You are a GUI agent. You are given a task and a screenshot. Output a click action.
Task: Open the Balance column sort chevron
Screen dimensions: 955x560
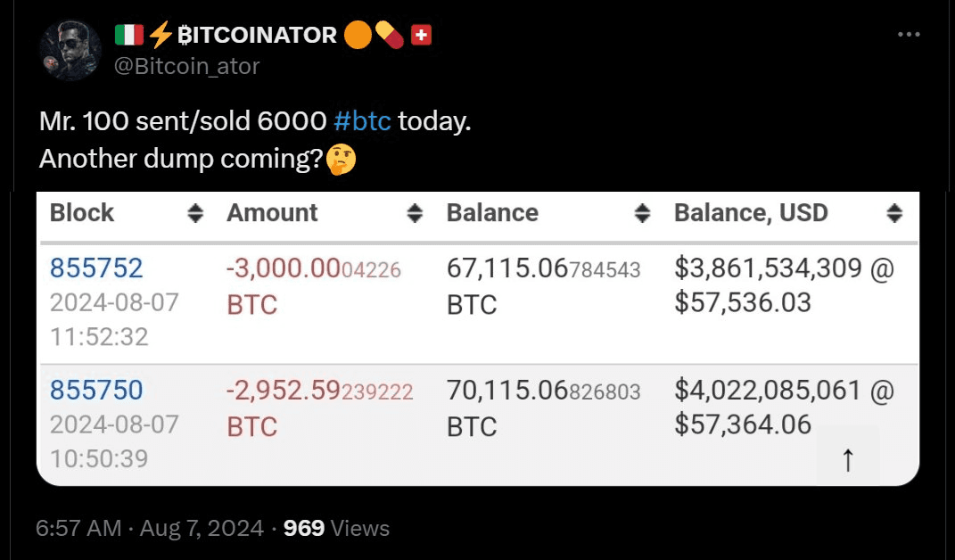point(643,213)
